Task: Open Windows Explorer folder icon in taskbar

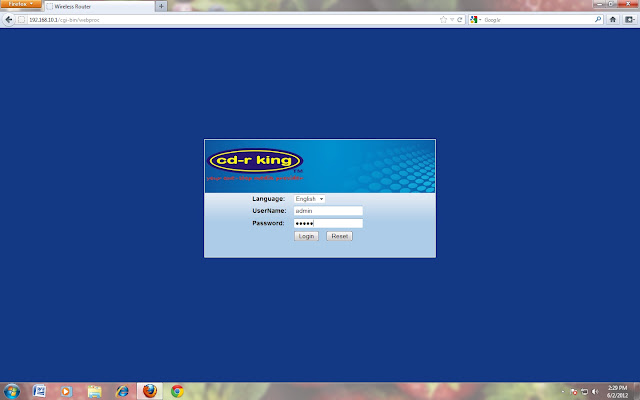Action: pyautogui.click(x=94, y=391)
